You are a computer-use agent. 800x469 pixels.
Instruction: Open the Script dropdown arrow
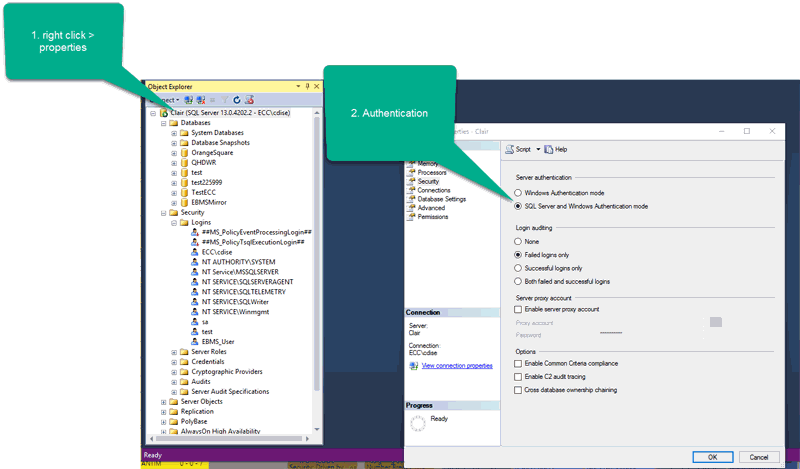(537, 149)
